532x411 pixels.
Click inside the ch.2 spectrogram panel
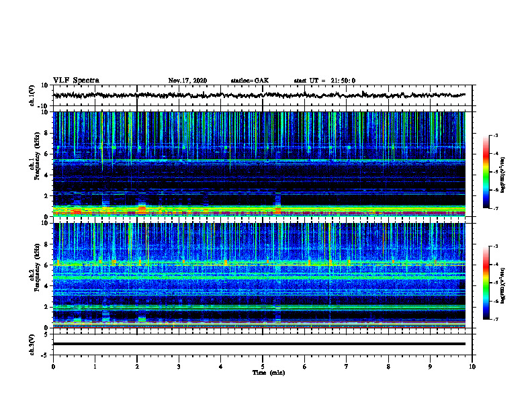pyautogui.click(x=259, y=275)
